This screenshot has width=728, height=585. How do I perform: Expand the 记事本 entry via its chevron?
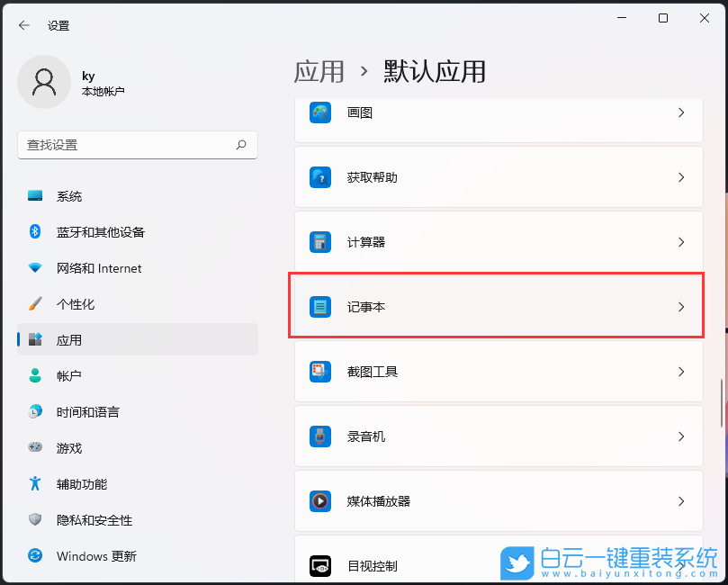pos(681,306)
